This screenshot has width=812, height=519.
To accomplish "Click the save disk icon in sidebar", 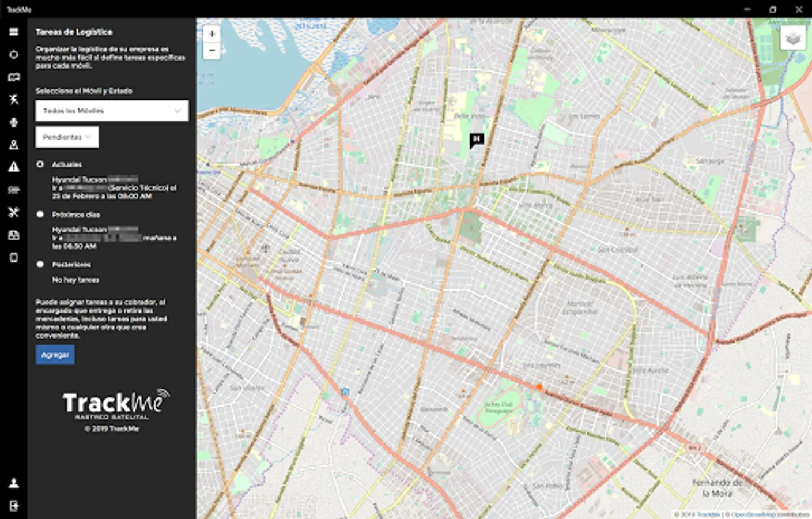I will point(14,235).
